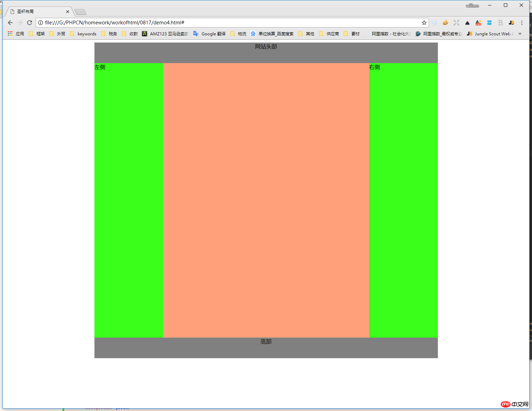The image size is (532, 411).
Task: Open the 单位换算_百度搜索 bookmark
Action: pos(272,34)
